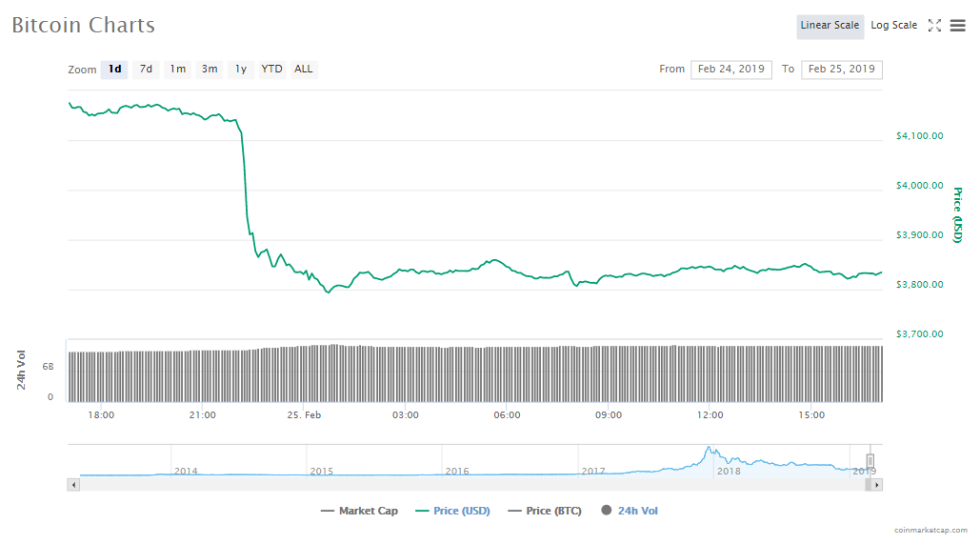Hide the Price (USD) series
This screenshot has height=544, width=980.
click(x=453, y=511)
